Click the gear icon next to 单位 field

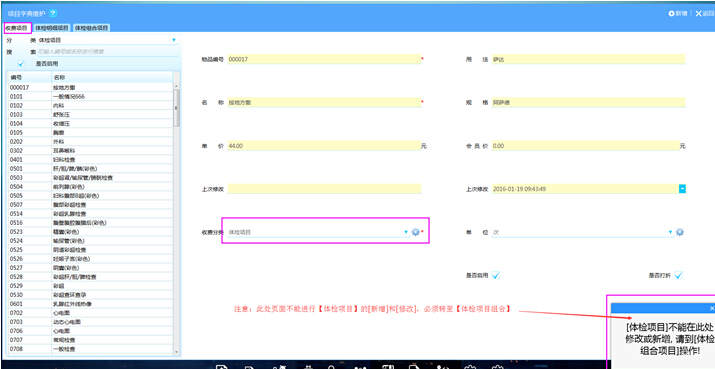(680, 232)
